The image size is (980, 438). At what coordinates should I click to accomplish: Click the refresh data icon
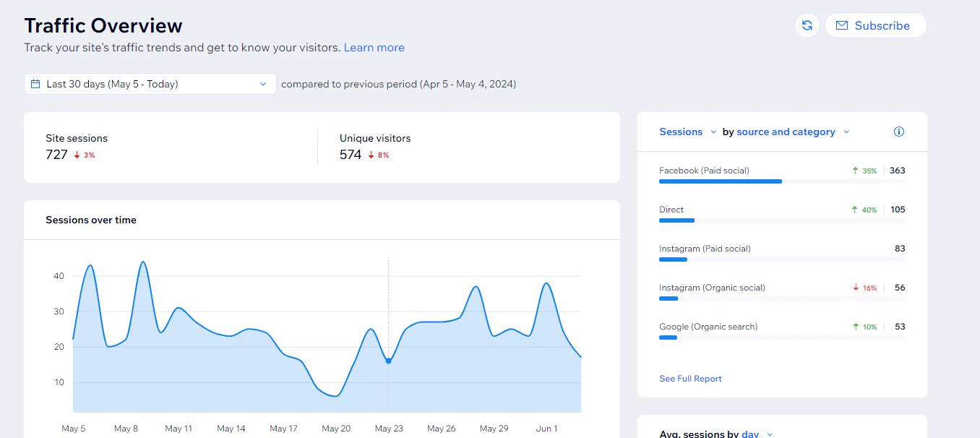[x=807, y=25]
